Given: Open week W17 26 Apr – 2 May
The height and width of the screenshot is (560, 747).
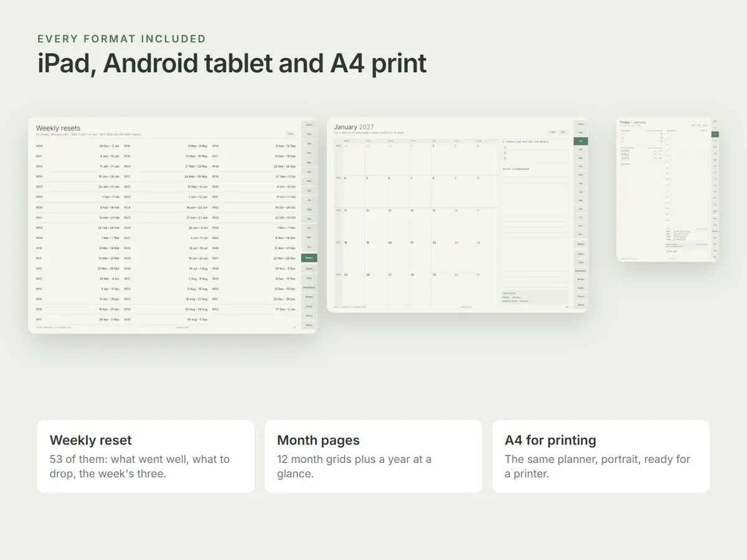Looking at the screenshot, I should click(x=77, y=319).
